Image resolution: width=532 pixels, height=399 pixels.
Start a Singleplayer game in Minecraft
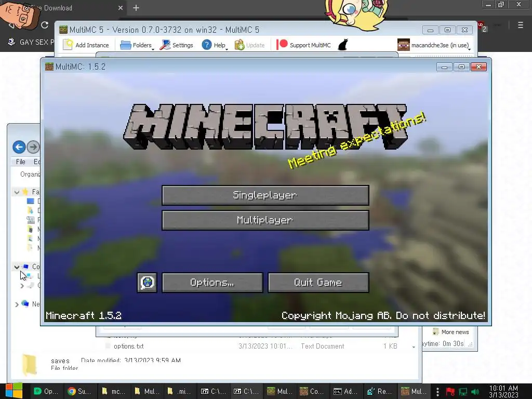coord(265,195)
